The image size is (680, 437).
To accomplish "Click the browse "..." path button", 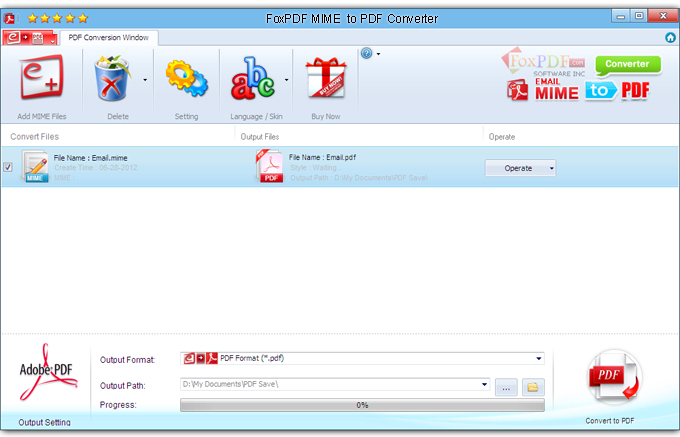I will coord(506,387).
